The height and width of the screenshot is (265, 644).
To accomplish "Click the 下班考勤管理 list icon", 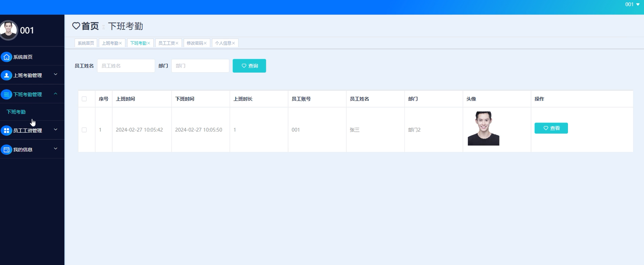I will coord(6,94).
